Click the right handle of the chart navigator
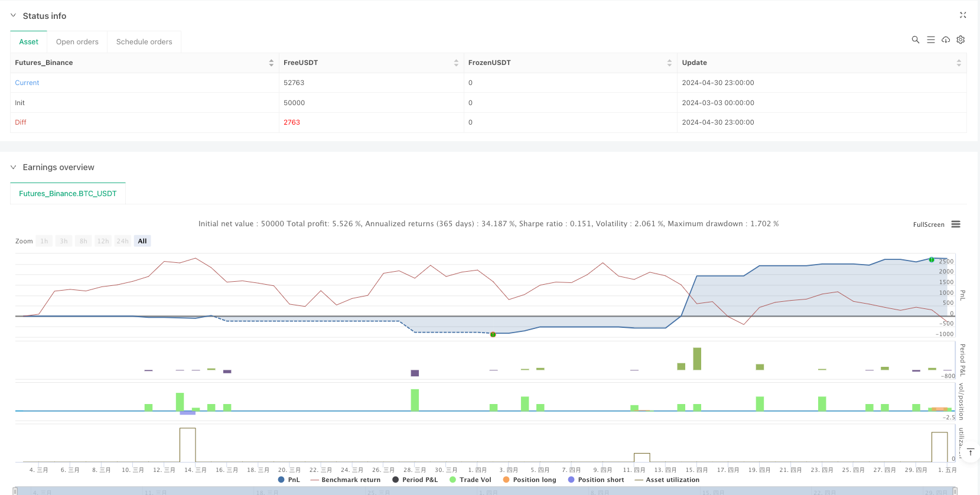 click(x=955, y=491)
